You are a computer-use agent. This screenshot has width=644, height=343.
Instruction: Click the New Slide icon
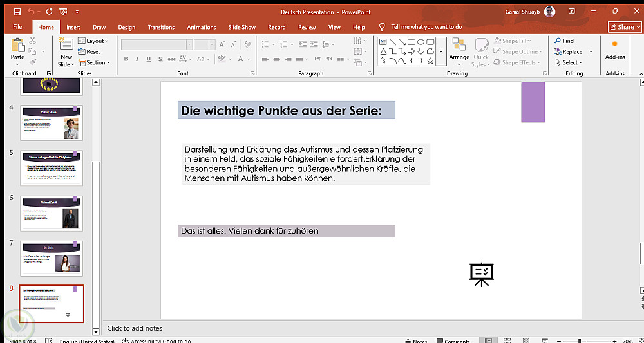click(66, 44)
